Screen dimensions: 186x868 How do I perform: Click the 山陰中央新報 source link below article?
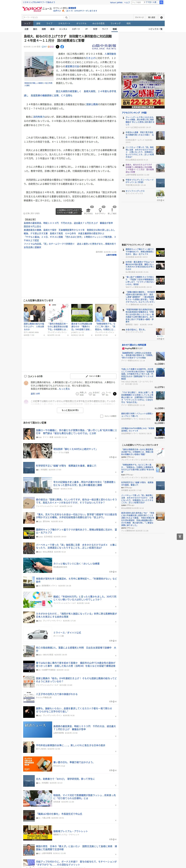(111, 255)
